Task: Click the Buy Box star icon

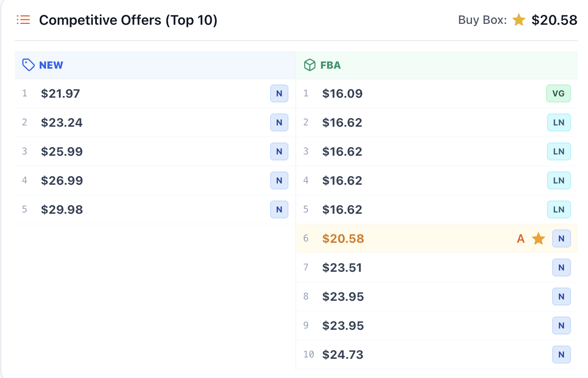Action: pyautogui.click(x=519, y=20)
